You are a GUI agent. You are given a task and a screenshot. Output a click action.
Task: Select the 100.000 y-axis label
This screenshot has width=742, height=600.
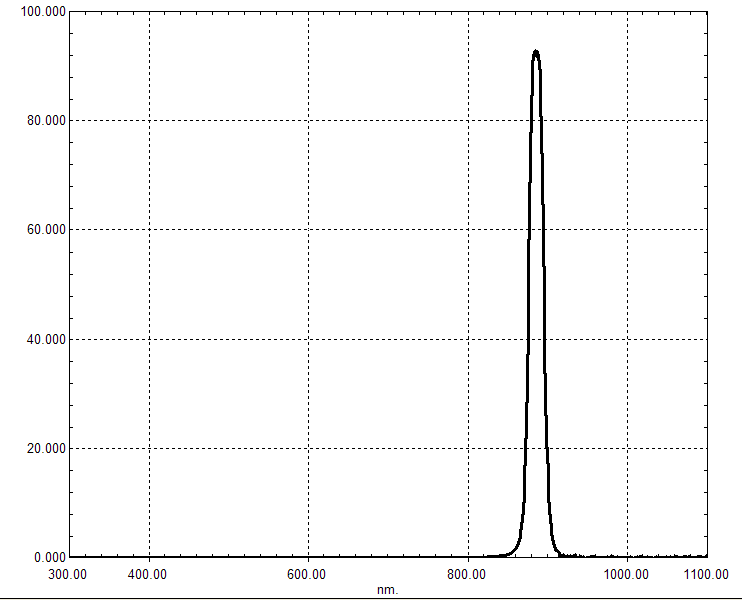pos(43,11)
